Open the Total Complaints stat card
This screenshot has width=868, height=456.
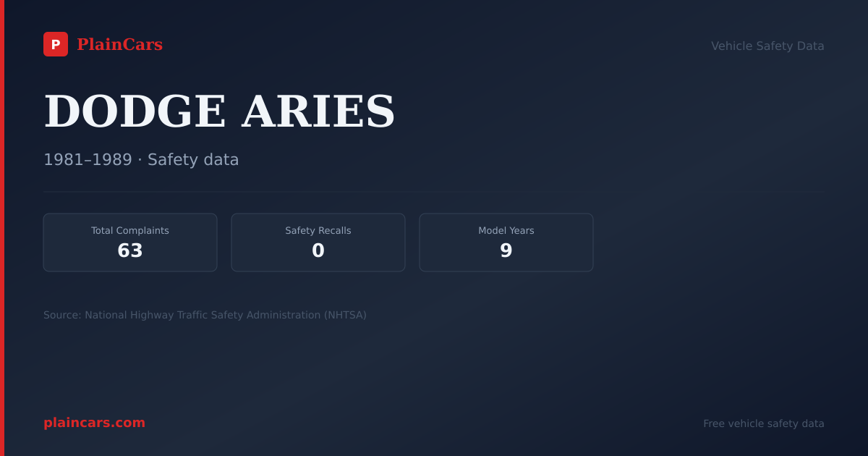click(130, 242)
